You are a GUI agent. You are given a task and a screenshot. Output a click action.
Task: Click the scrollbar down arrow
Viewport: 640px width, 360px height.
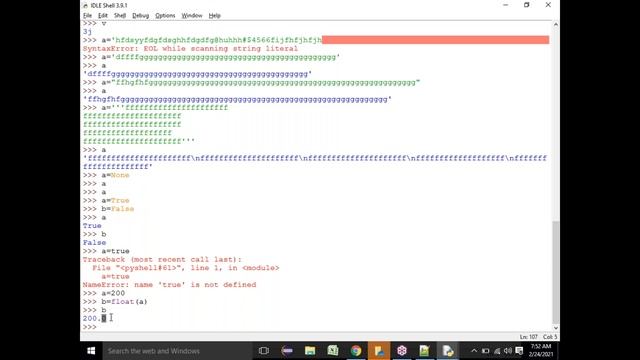pos(556,328)
